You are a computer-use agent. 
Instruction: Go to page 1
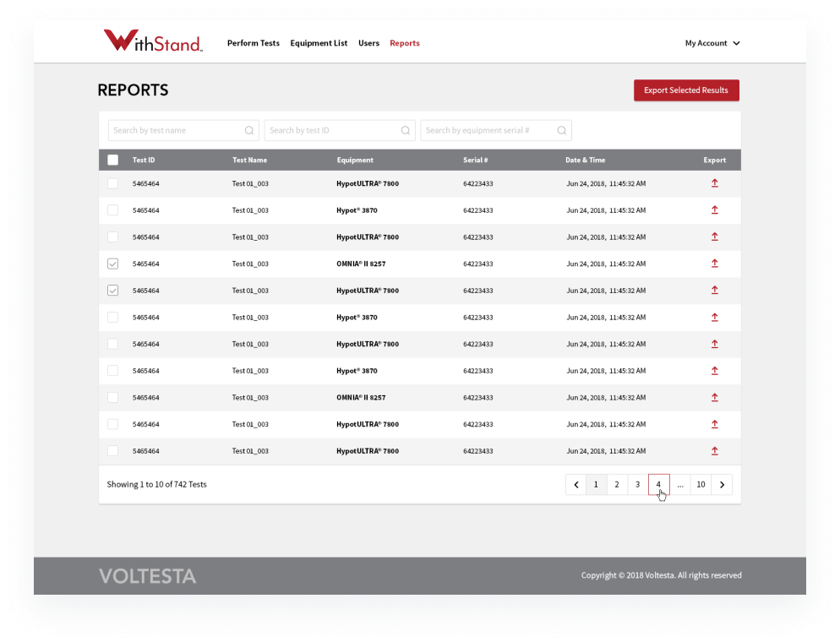click(x=596, y=485)
